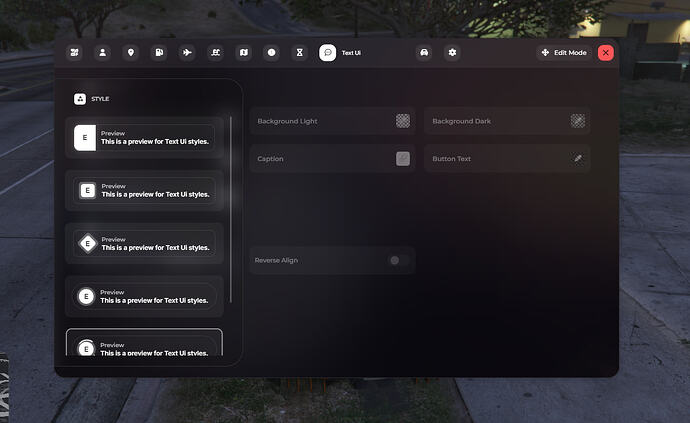Screen dimensions: 690x423
Task: Click the Background Dark label
Action: [x=461, y=121]
